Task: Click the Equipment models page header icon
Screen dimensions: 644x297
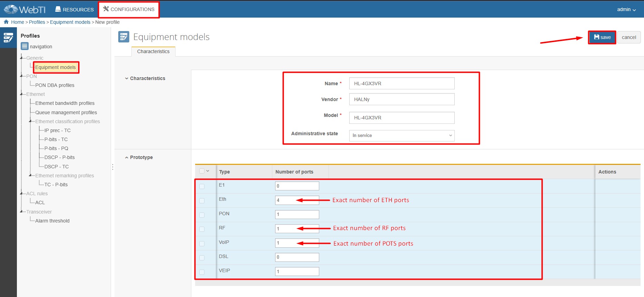Action: pos(123,37)
